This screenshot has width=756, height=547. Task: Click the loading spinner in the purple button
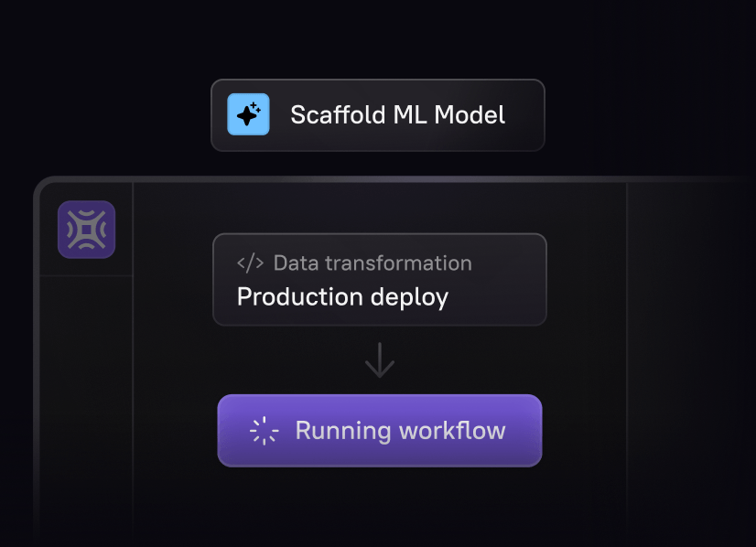[x=264, y=430]
